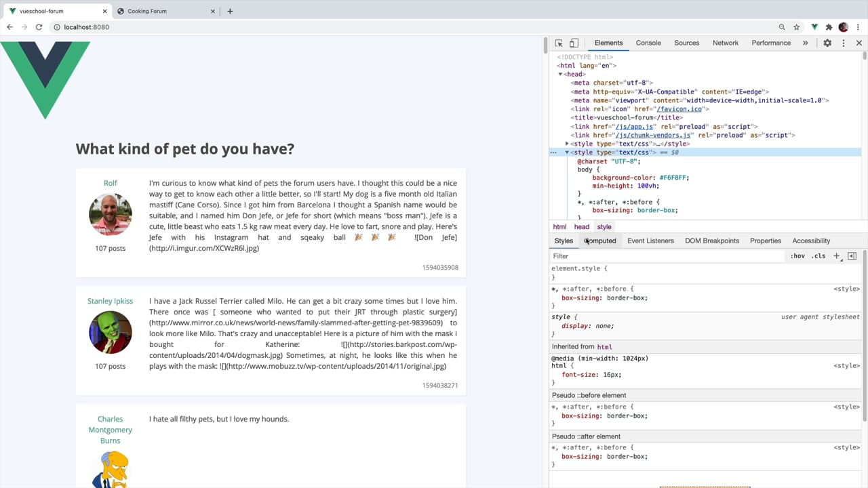868x488 pixels.
Task: Open the Extensions puzzle icon
Action: 829,27
